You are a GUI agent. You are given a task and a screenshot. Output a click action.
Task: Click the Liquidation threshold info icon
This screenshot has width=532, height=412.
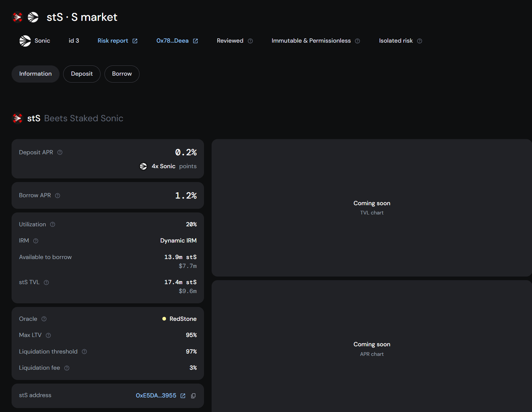[84, 352]
